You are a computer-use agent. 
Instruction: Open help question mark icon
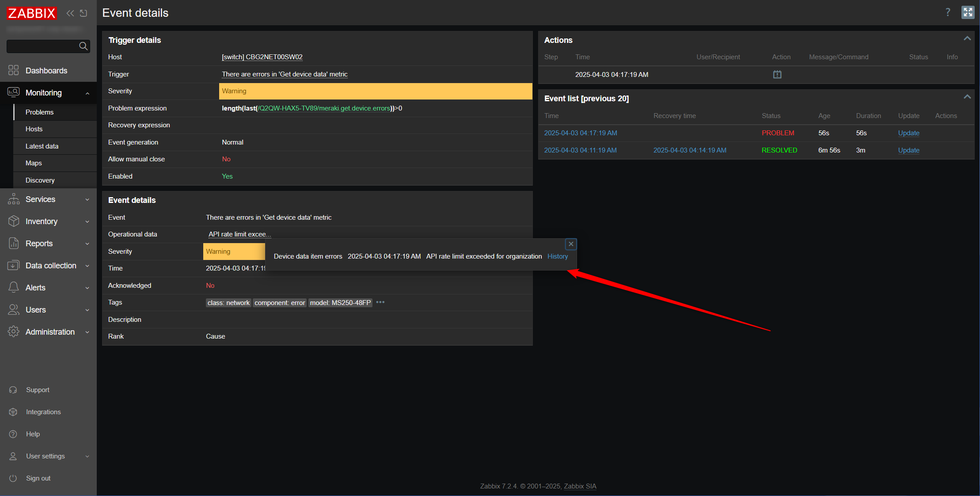[x=947, y=12]
